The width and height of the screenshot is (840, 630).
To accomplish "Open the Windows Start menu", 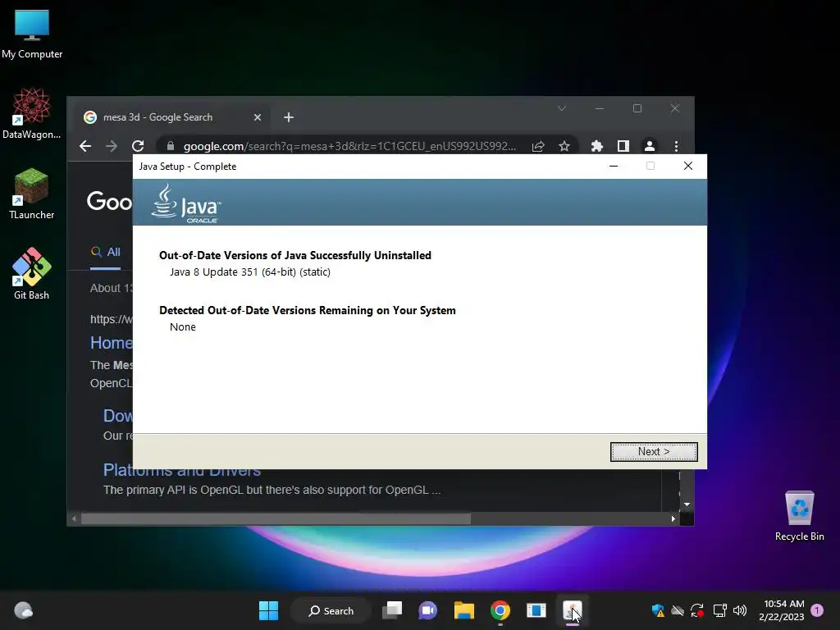I will click(x=268, y=610).
